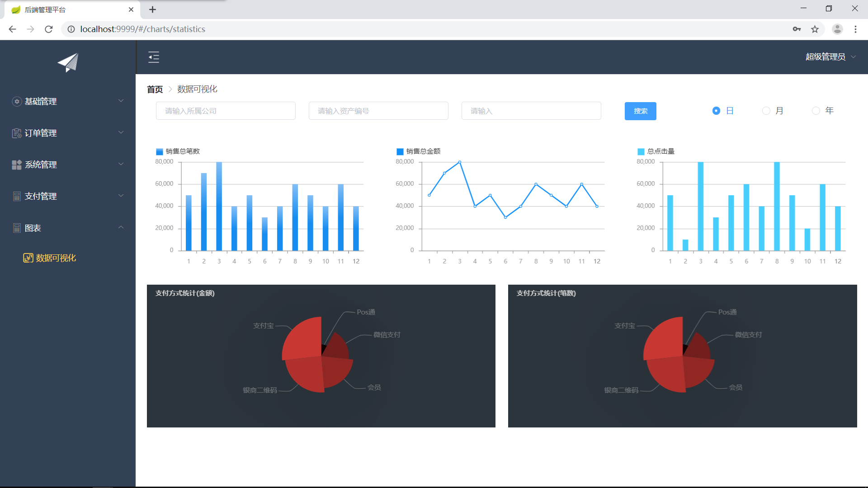Click the 系统管理 grid icon

17,164
